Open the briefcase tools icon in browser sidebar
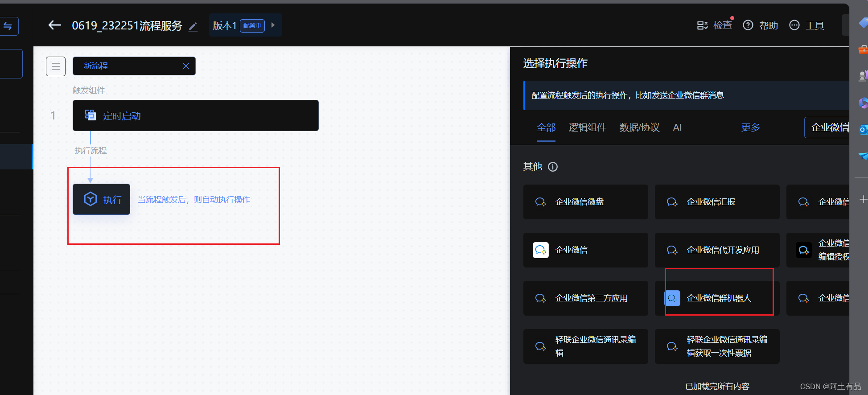 863,49
